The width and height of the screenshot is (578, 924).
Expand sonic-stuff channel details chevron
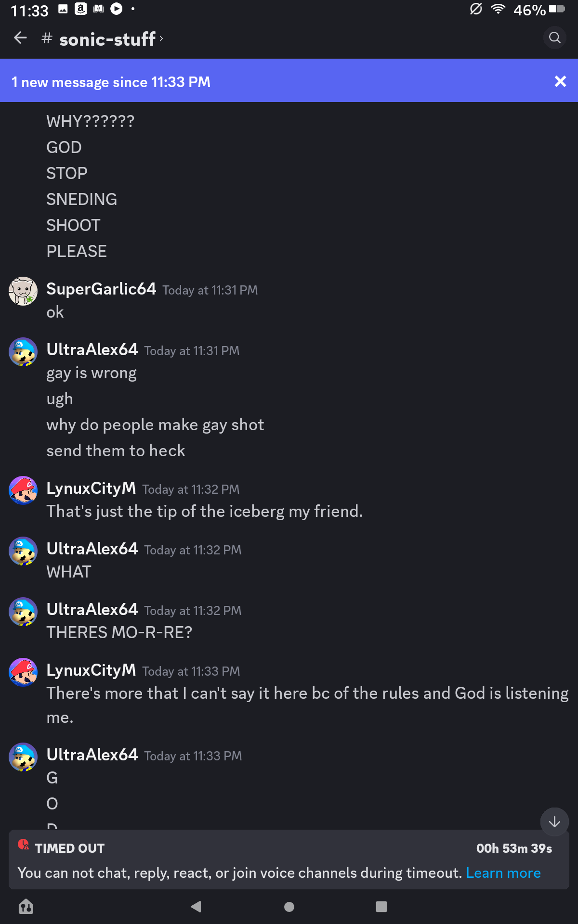(161, 38)
